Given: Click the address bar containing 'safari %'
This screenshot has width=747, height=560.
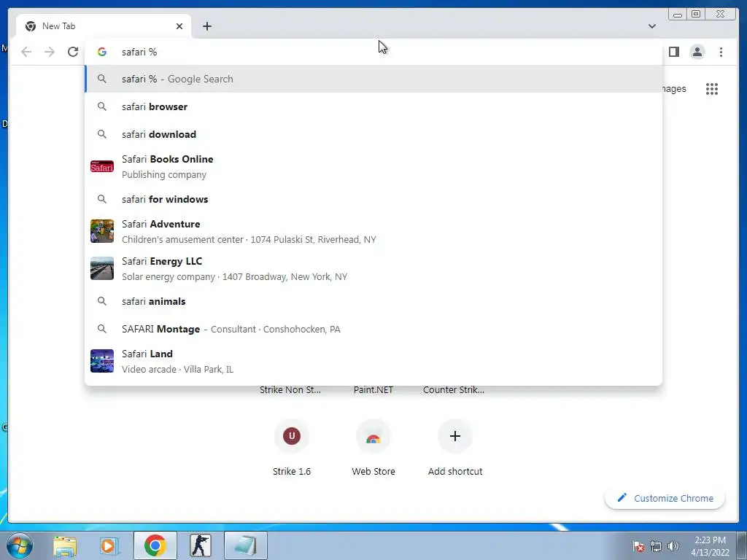Looking at the screenshot, I should (x=373, y=52).
